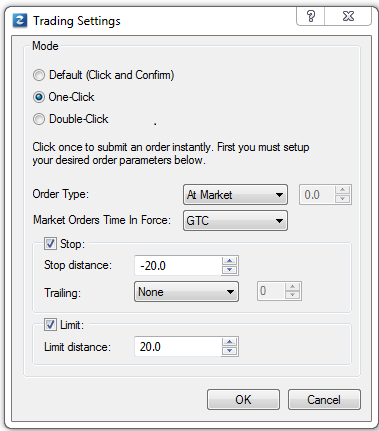
Task: Click the Stop distance input field
Action: pos(178,266)
